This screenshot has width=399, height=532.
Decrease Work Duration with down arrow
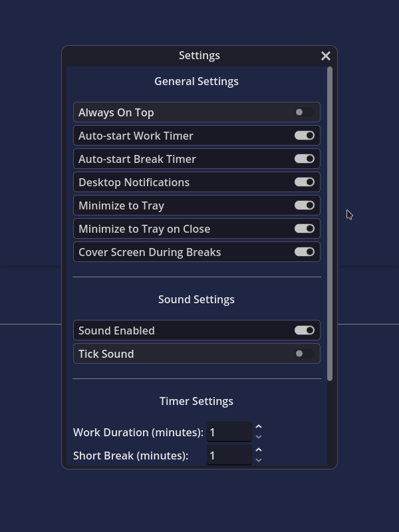click(259, 437)
